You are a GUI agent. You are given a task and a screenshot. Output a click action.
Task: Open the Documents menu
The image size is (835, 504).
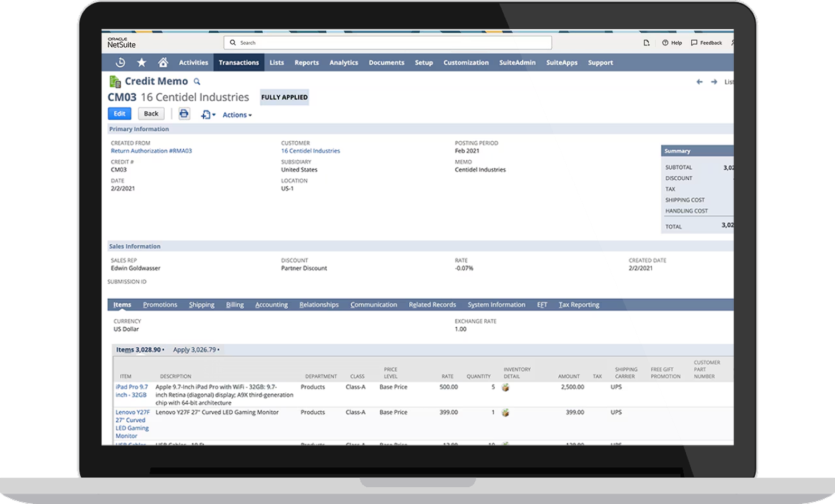(386, 63)
